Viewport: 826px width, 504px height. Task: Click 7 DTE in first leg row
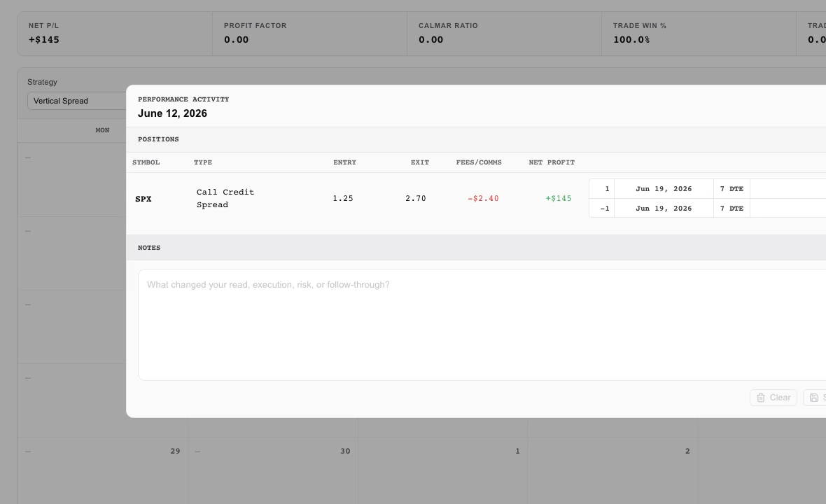point(731,188)
